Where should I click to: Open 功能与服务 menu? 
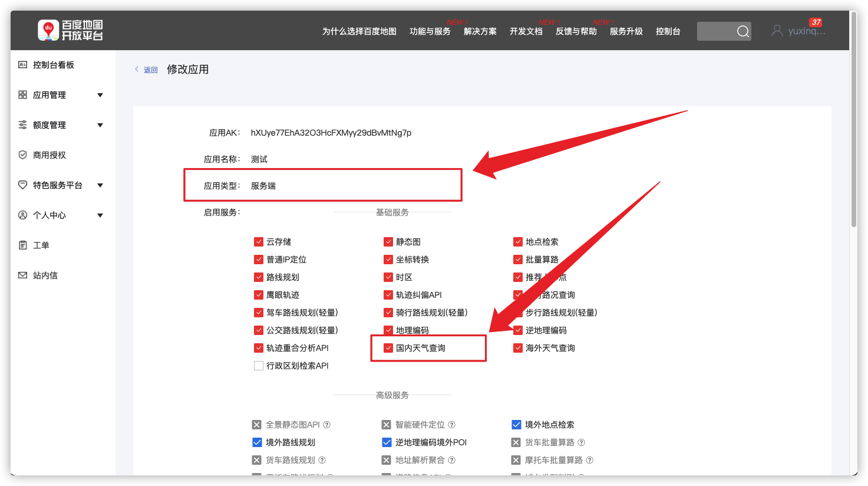[x=430, y=31]
